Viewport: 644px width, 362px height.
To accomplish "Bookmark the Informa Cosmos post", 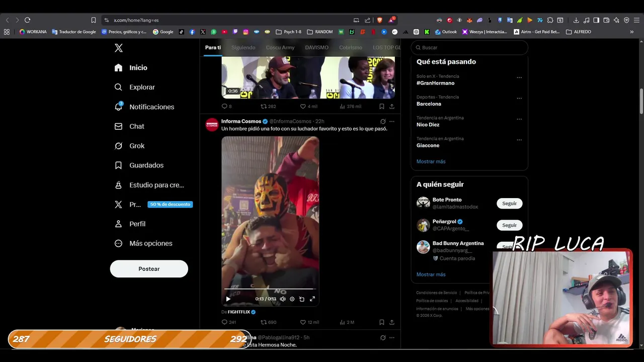I will pos(382,322).
